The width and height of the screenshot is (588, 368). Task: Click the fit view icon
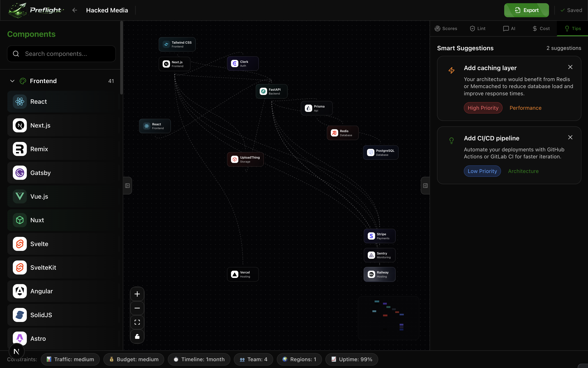click(137, 322)
